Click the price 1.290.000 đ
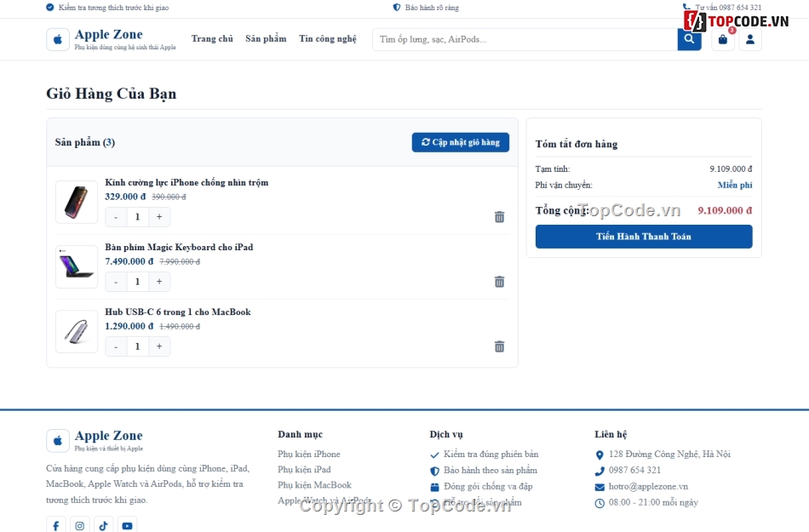The height and width of the screenshot is (532, 809). [129, 326]
